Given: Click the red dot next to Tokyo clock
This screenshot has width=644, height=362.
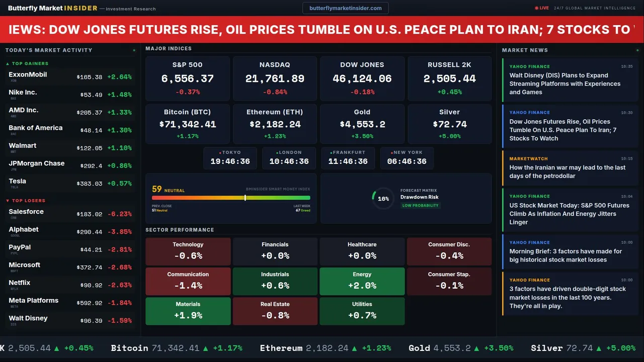Looking at the screenshot, I should [220, 152].
